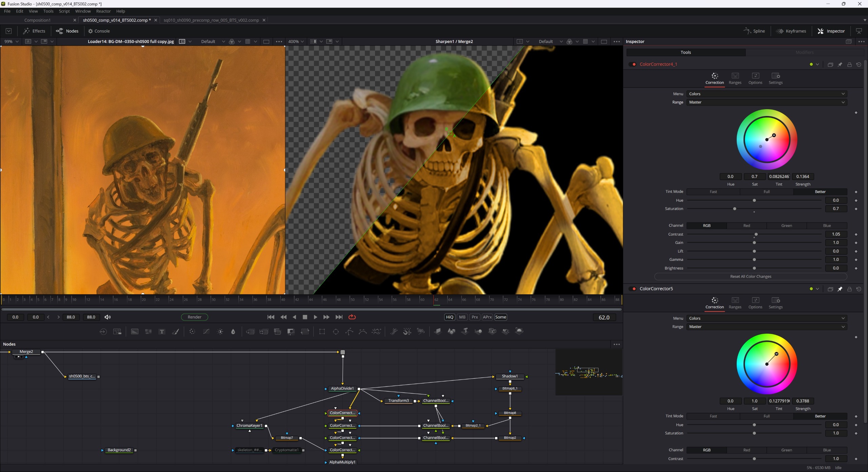868x472 pixels.
Task: Open the Some update mode dropdown
Action: click(500, 317)
